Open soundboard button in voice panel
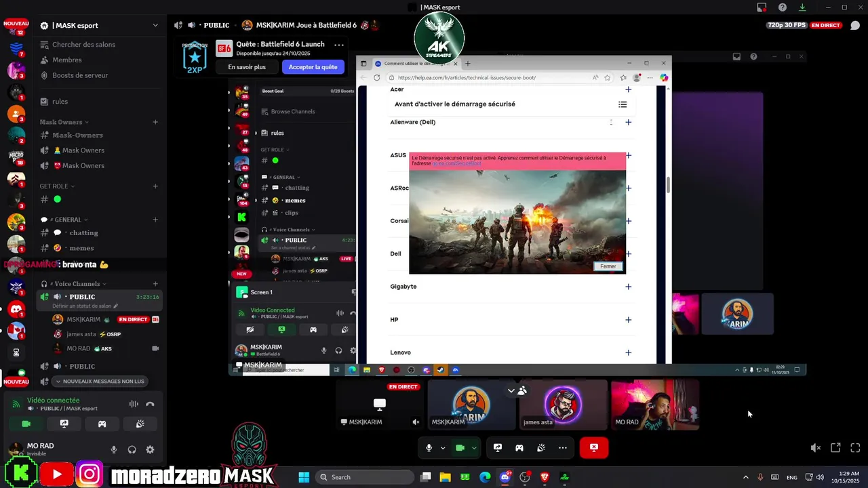868x488 pixels. click(x=140, y=424)
